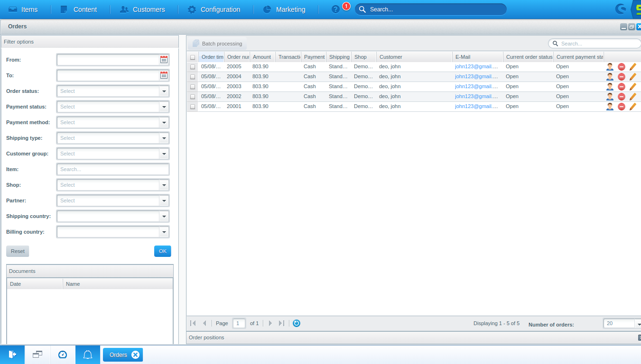Tick the checkbox for order 20002
Screen dimensions: 641x364
click(193, 97)
